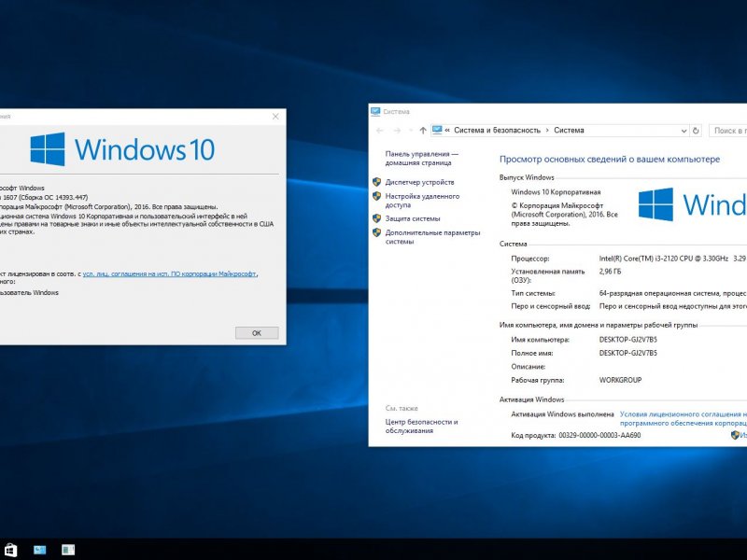Image resolution: width=747 pixels, height=560 pixels.
Task: Click the 2,96 ГБ installed memory value
Action: pos(610,272)
